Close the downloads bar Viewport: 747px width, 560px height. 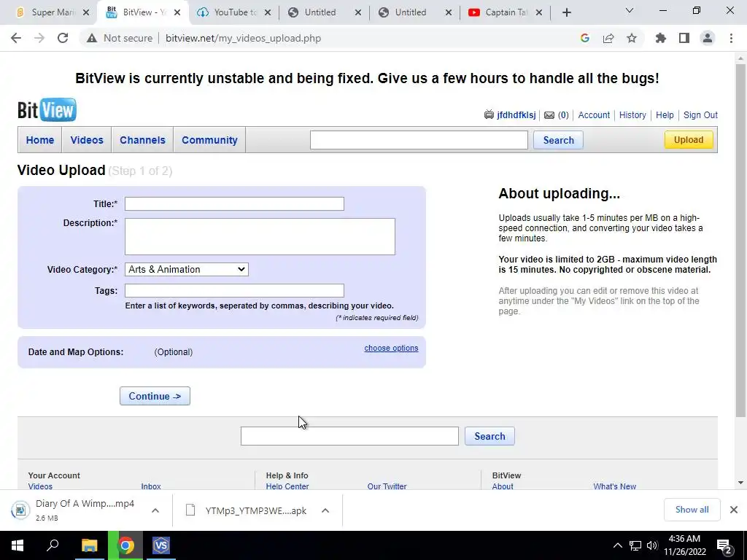click(734, 510)
